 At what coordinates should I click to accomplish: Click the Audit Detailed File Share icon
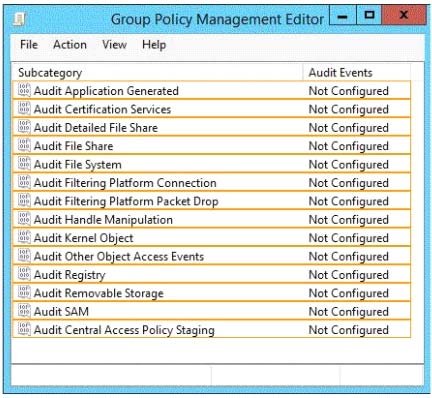click(x=24, y=127)
